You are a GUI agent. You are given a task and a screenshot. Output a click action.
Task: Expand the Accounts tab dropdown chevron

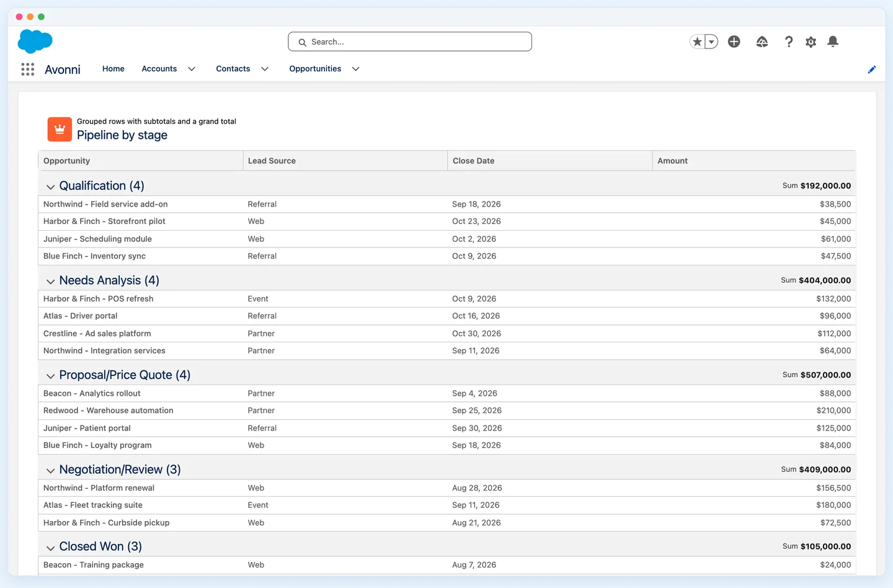click(x=192, y=69)
